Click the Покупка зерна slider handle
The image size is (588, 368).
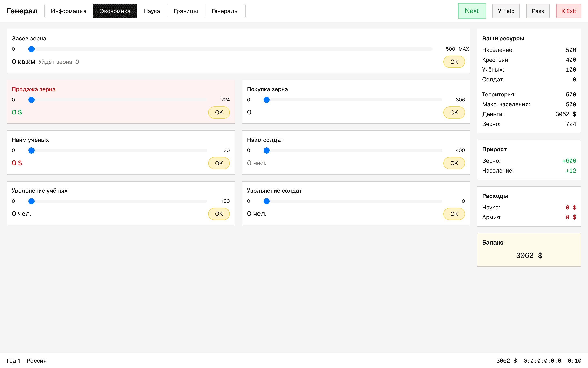tap(267, 100)
